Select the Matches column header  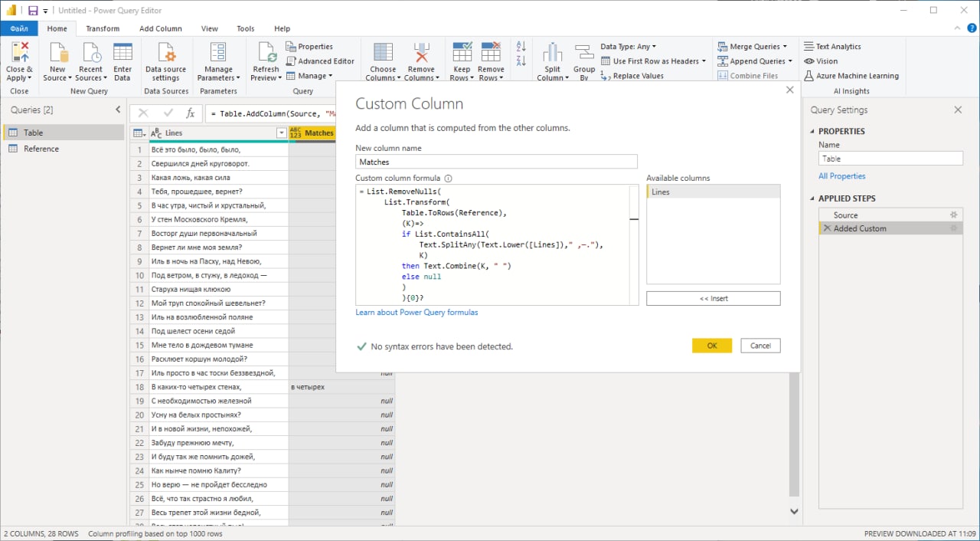(x=312, y=133)
